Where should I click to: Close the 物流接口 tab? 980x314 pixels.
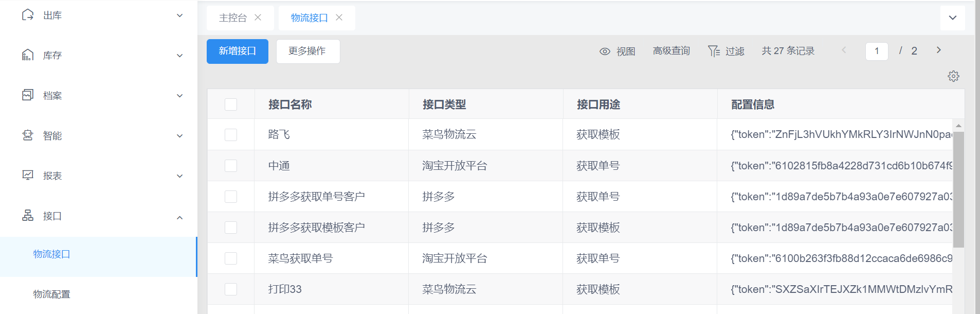click(339, 18)
